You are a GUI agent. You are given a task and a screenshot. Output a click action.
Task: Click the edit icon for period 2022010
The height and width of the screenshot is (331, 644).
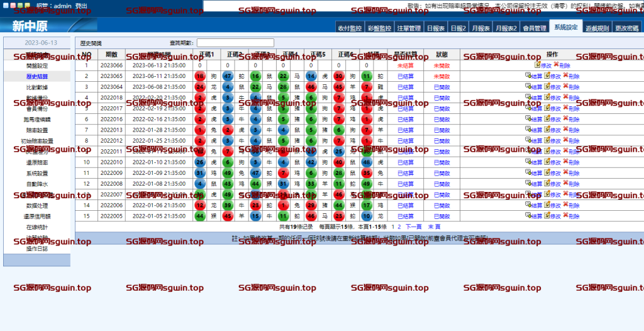click(547, 162)
